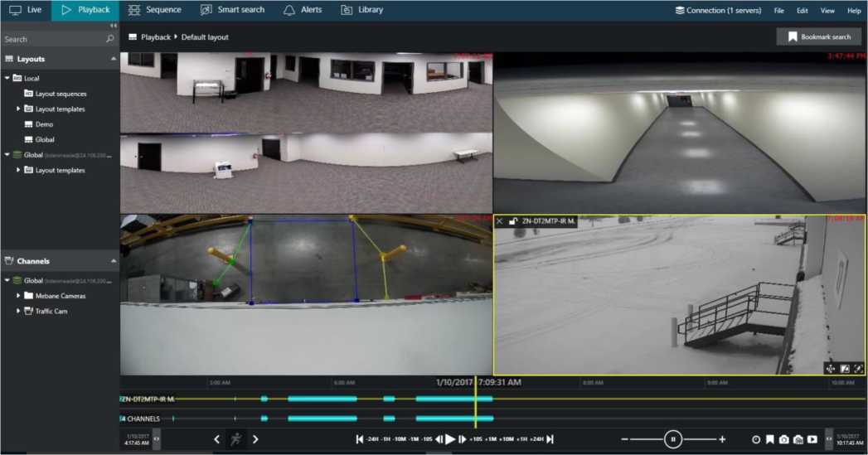Close the ZN-DT2MTP-IR camera tile
This screenshot has height=455, width=868.
click(x=499, y=221)
